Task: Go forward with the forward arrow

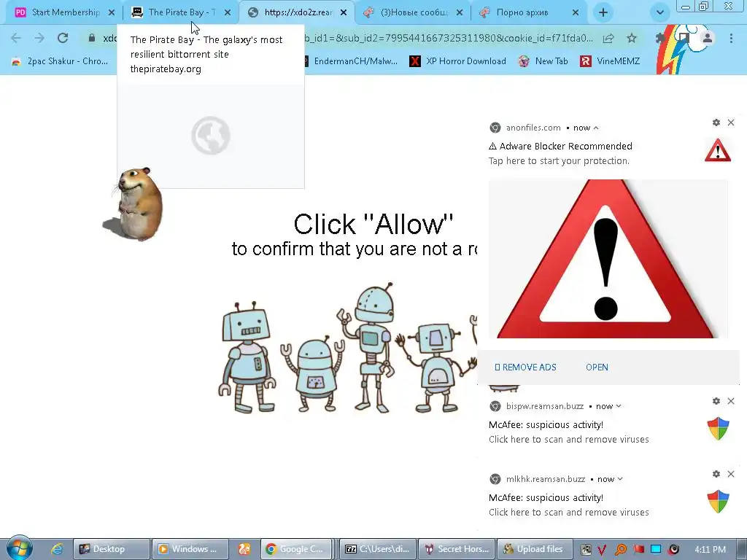Action: coord(39,38)
